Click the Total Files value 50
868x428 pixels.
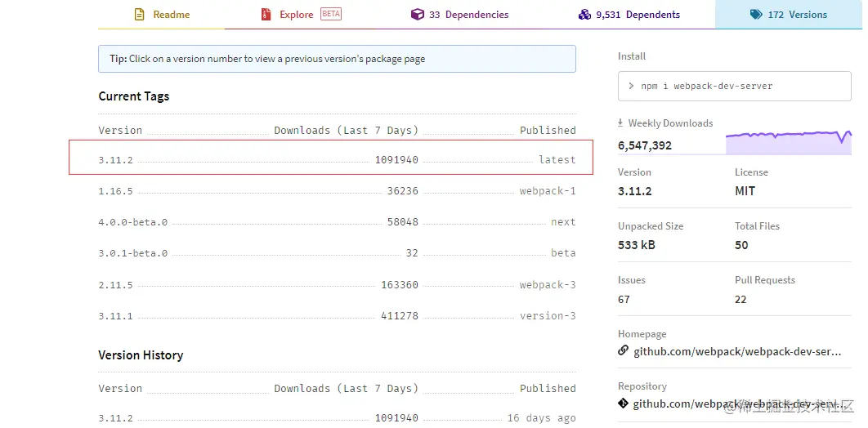point(742,245)
